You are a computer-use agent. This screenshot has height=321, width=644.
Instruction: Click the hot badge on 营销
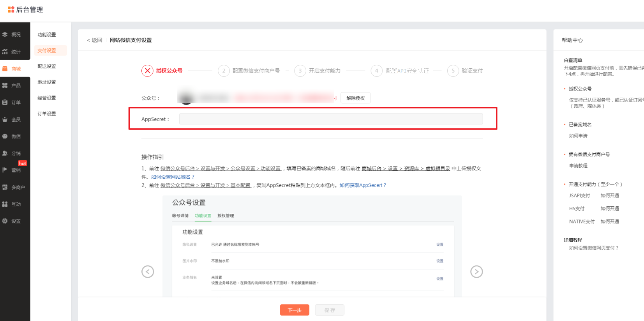click(23, 163)
